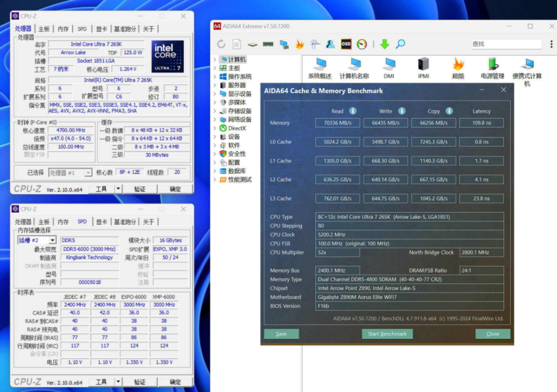
Task: Click the Intel Core Ultra 7 logo in CPU-Z
Action: click(x=168, y=56)
